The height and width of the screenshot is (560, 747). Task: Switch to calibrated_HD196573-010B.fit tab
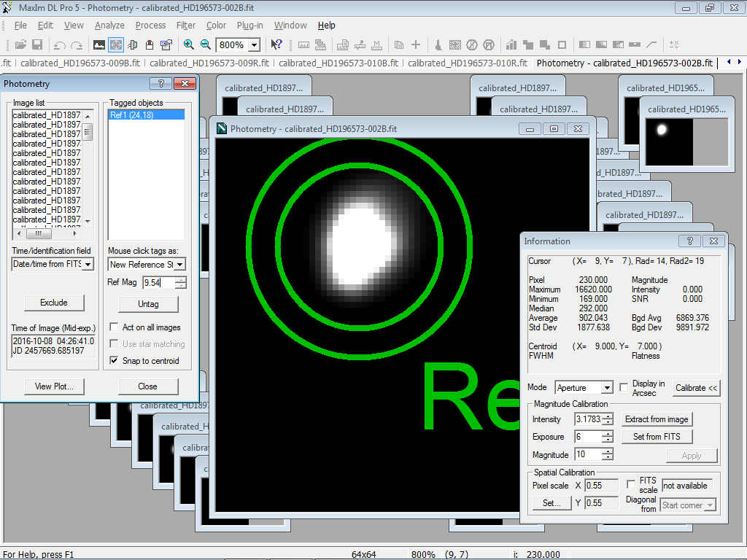[338, 63]
